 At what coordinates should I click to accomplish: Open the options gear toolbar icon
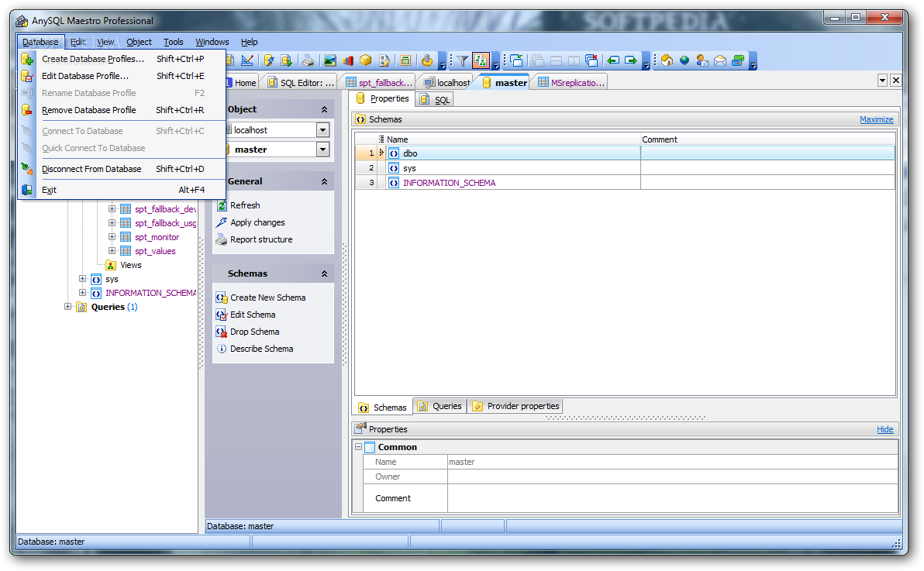pos(427,60)
